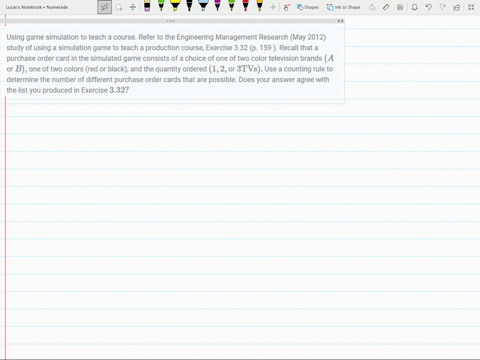Select the green pen next to the red pen
This screenshot has height=360, width=480.
[231, 6]
